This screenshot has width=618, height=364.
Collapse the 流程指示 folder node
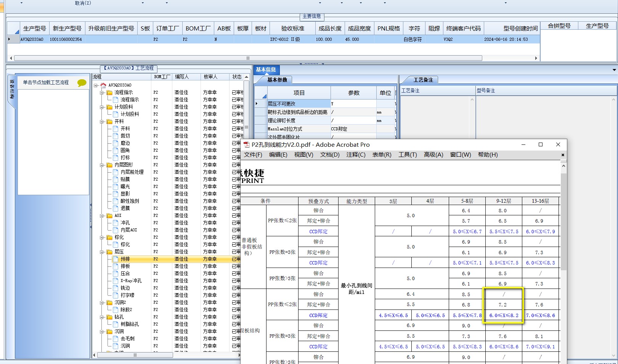(102, 93)
